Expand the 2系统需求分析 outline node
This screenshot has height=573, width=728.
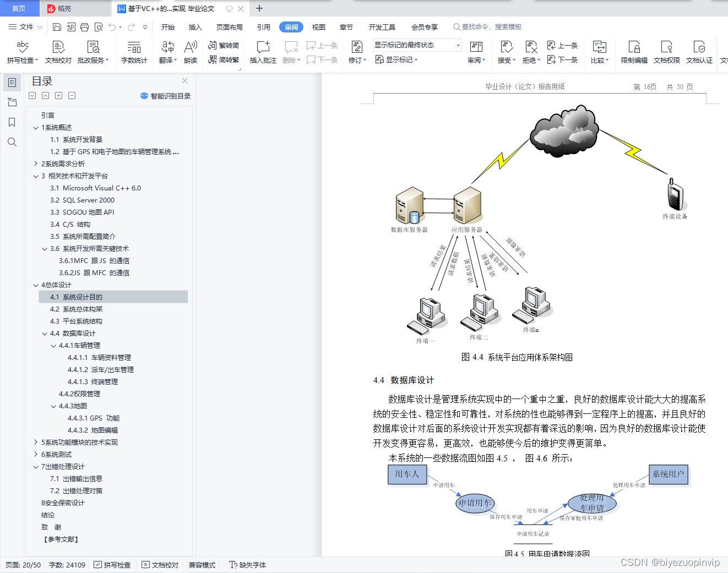tap(35, 163)
